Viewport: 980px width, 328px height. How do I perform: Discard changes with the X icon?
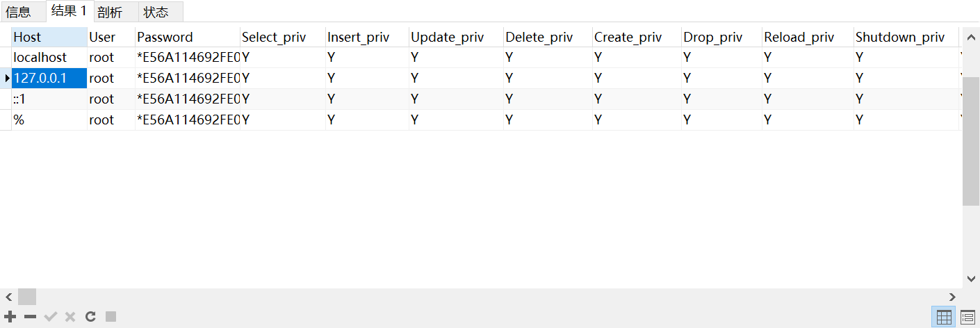coord(70,317)
